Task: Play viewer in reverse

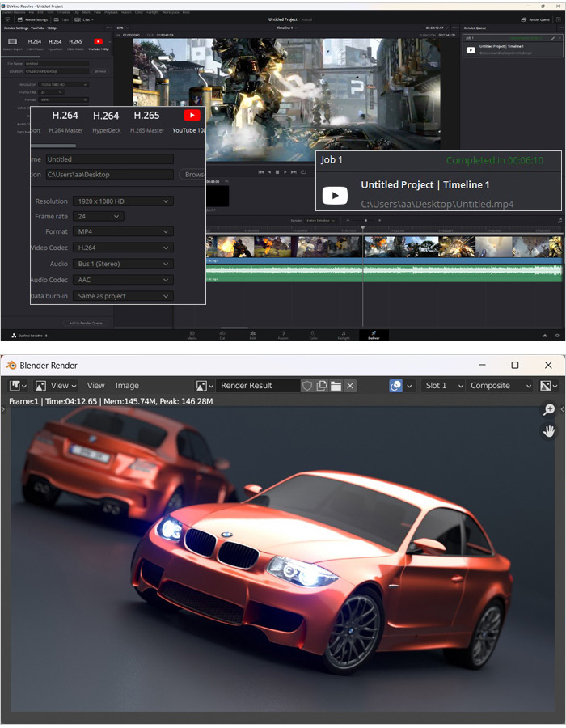Action: point(269,171)
